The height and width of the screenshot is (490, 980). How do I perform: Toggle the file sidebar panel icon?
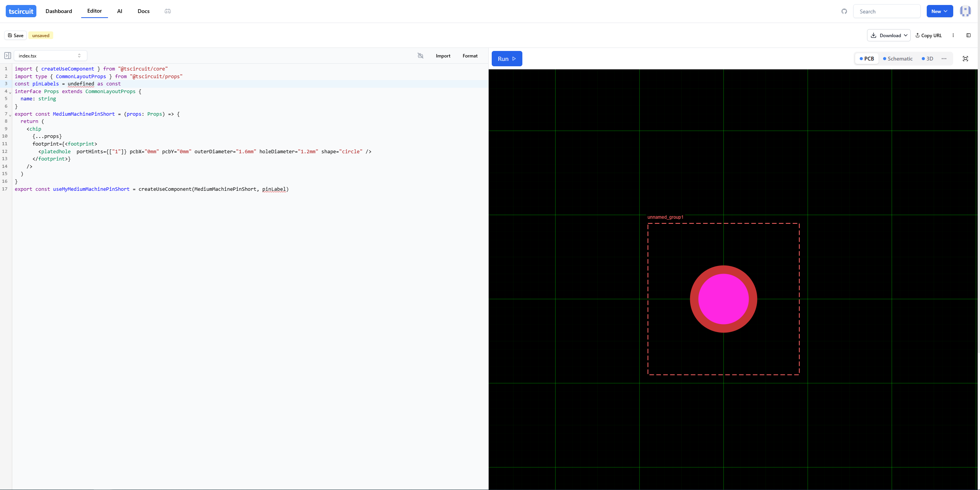(8, 56)
